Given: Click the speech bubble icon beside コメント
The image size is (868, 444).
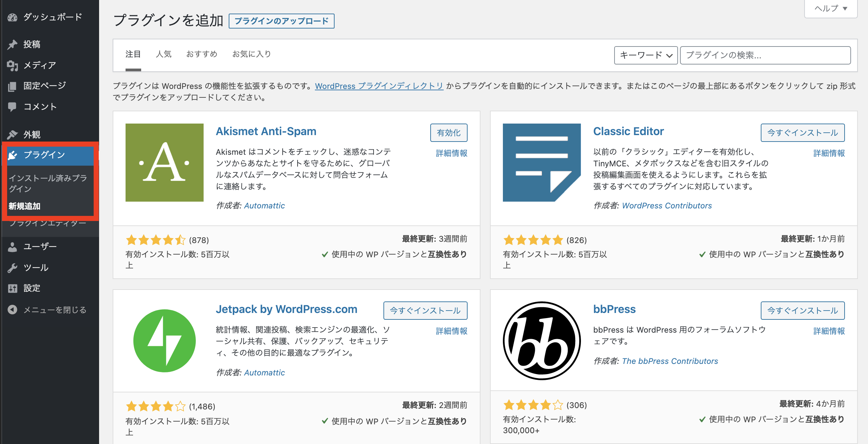Looking at the screenshot, I should pyautogui.click(x=12, y=107).
